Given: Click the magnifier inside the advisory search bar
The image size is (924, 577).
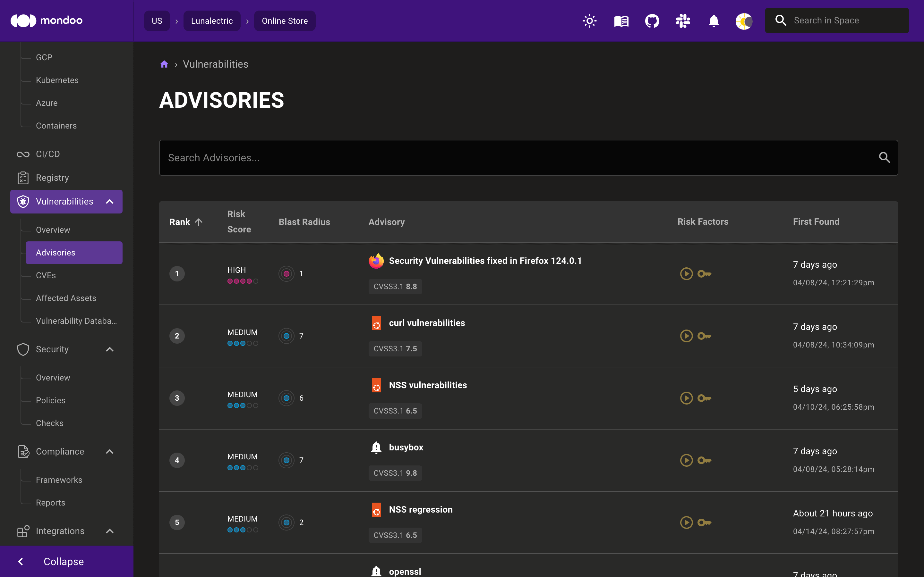Looking at the screenshot, I should (x=885, y=158).
